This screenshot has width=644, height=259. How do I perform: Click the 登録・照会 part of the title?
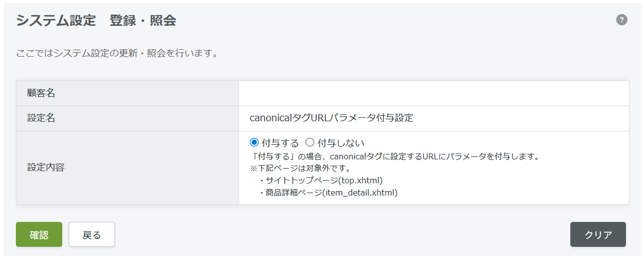click(143, 20)
